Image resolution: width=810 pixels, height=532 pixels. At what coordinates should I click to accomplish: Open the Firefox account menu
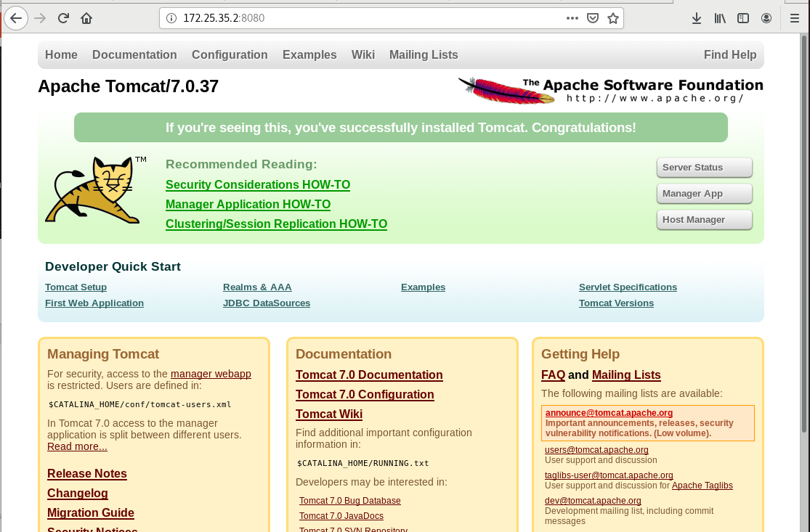point(766,19)
